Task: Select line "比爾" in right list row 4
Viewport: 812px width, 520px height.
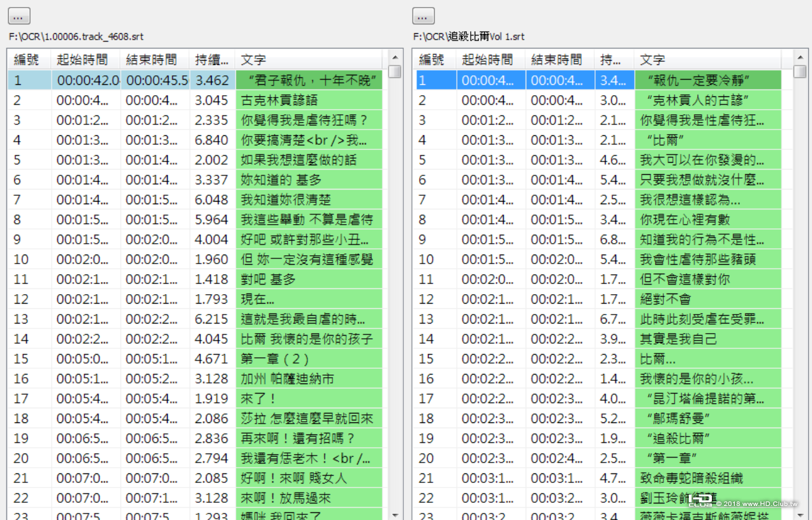Action: [708, 140]
